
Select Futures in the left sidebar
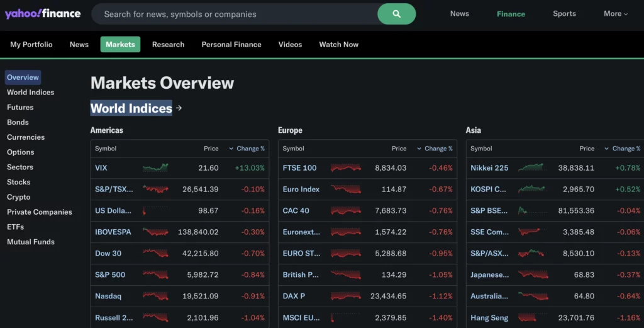[20, 107]
